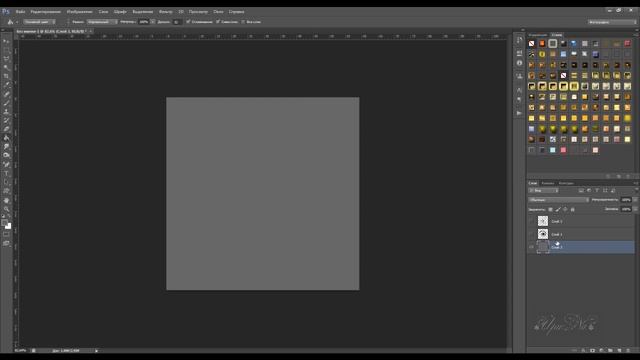Select the Eraser tool

7,129
